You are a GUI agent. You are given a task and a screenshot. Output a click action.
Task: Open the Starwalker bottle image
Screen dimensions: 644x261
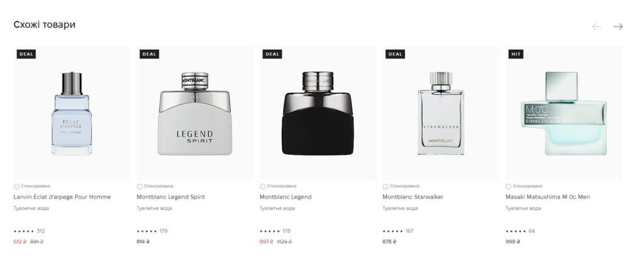point(441,113)
